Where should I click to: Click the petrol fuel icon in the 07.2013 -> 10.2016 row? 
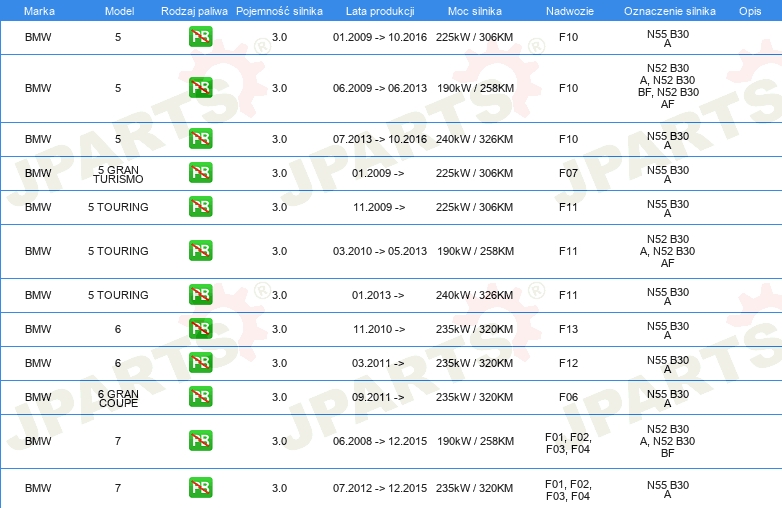(x=200, y=139)
